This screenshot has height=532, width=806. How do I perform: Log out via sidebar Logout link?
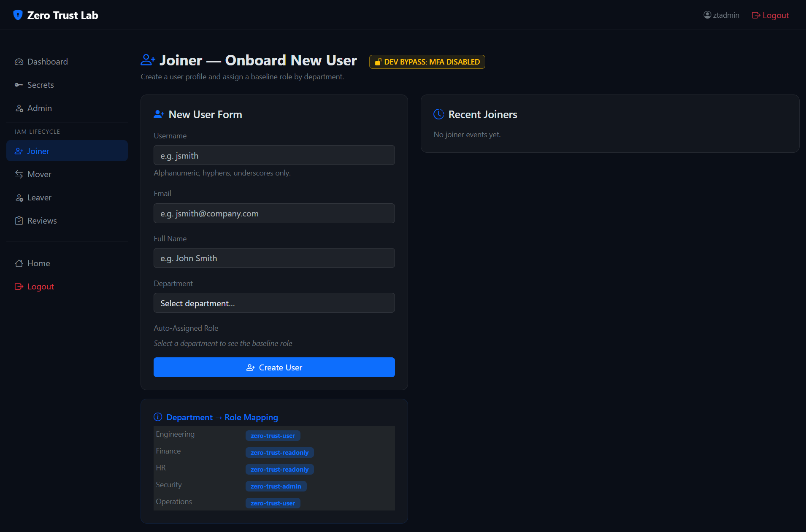pos(67,286)
